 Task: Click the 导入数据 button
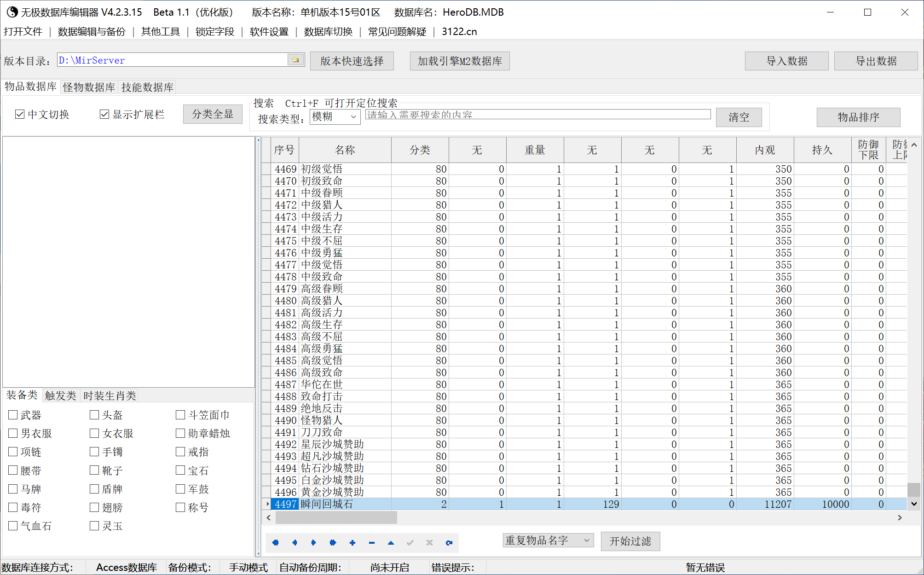[x=787, y=61]
